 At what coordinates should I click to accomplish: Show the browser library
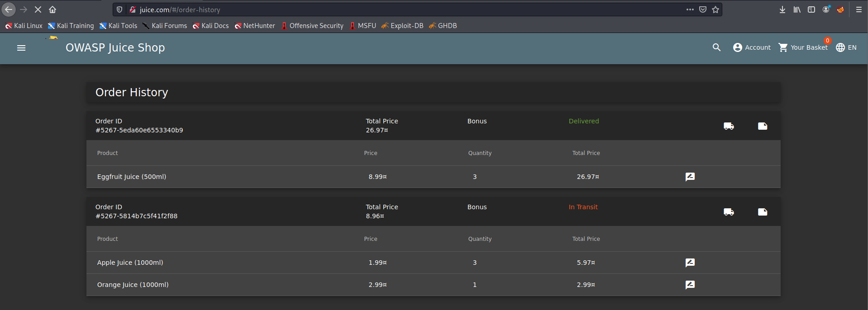(x=797, y=9)
